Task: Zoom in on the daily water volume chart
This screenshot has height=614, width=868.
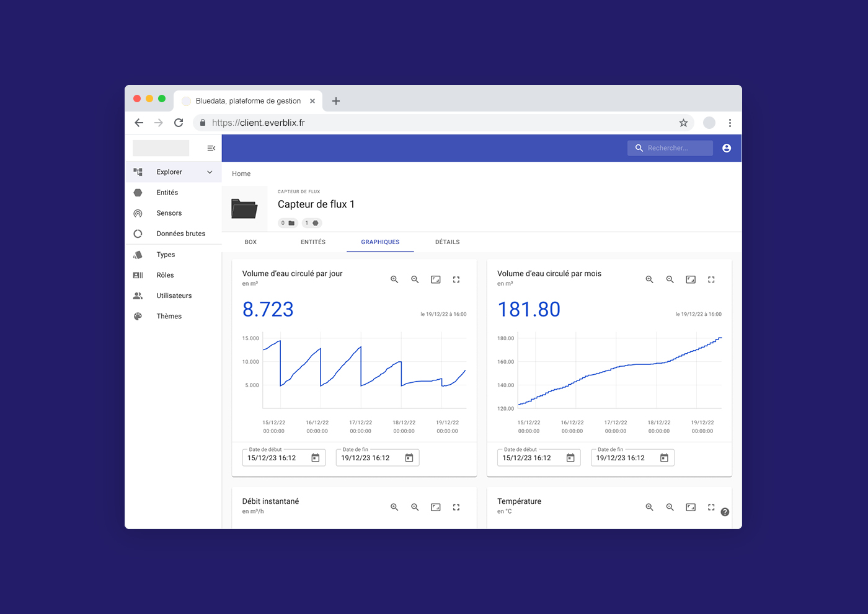Action: pos(394,279)
